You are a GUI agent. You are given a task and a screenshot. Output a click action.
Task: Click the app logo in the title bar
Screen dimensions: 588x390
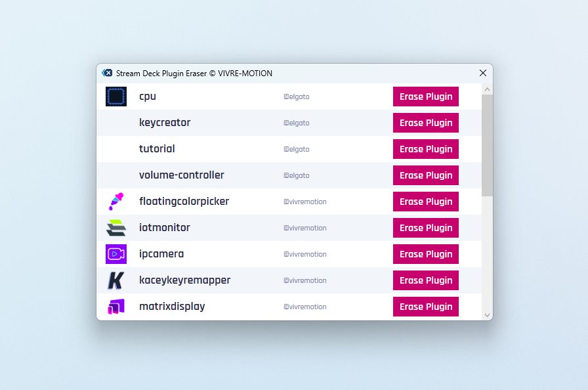[x=107, y=73]
